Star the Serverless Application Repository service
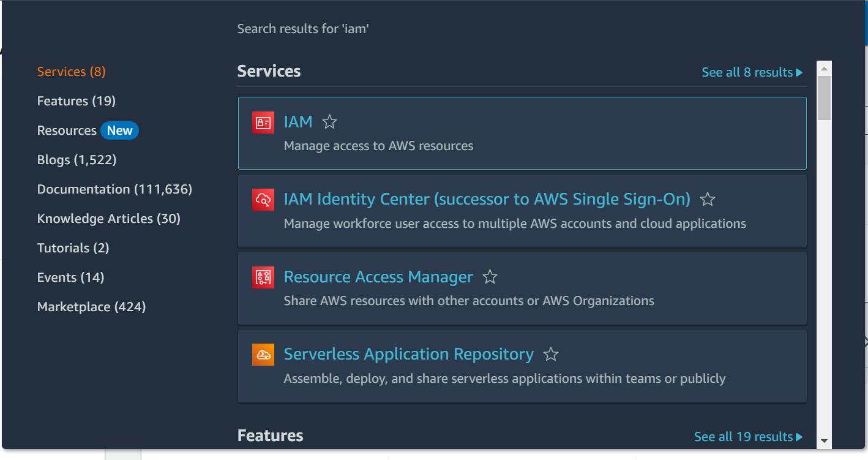Viewport: 868px width, 460px height. pyautogui.click(x=551, y=354)
